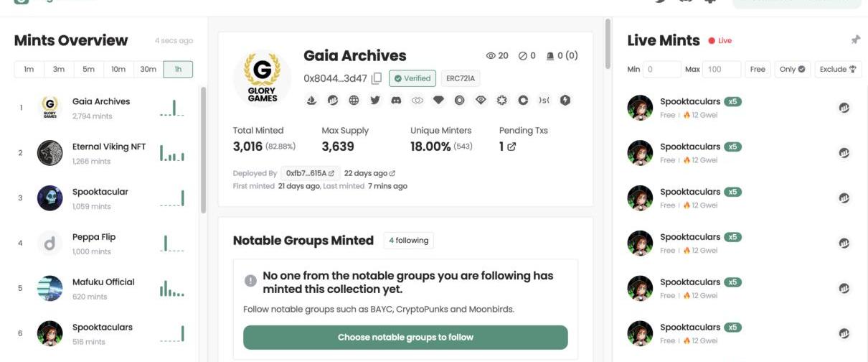
Task: Click the 4 following badge
Action: click(408, 241)
